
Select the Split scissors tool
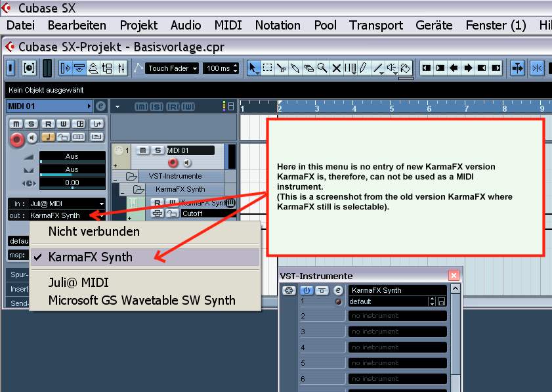pyautogui.click(x=282, y=68)
